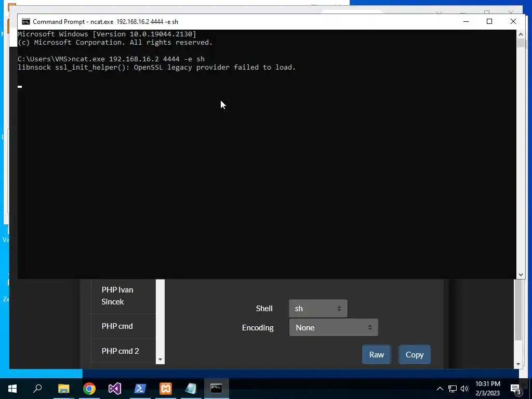Image resolution: width=532 pixels, height=399 pixels.
Task: Maximize the Command Prompt window
Action: [489, 21]
